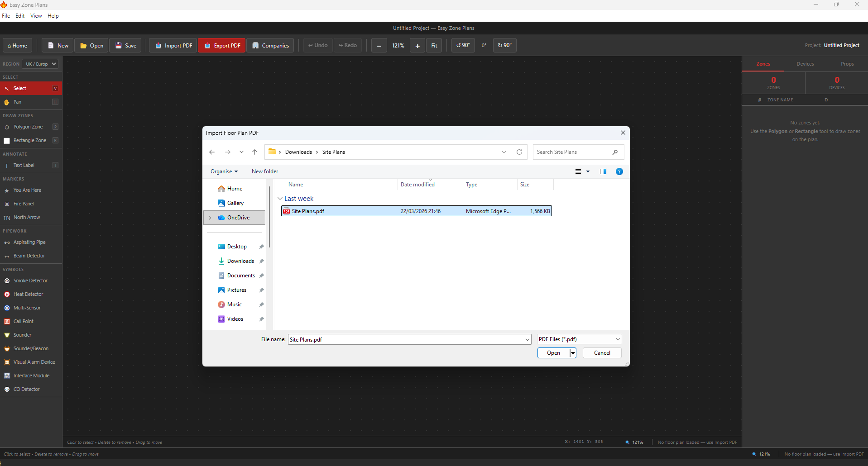Open file dialog help
Screen dimensions: 868x466
[619, 171]
